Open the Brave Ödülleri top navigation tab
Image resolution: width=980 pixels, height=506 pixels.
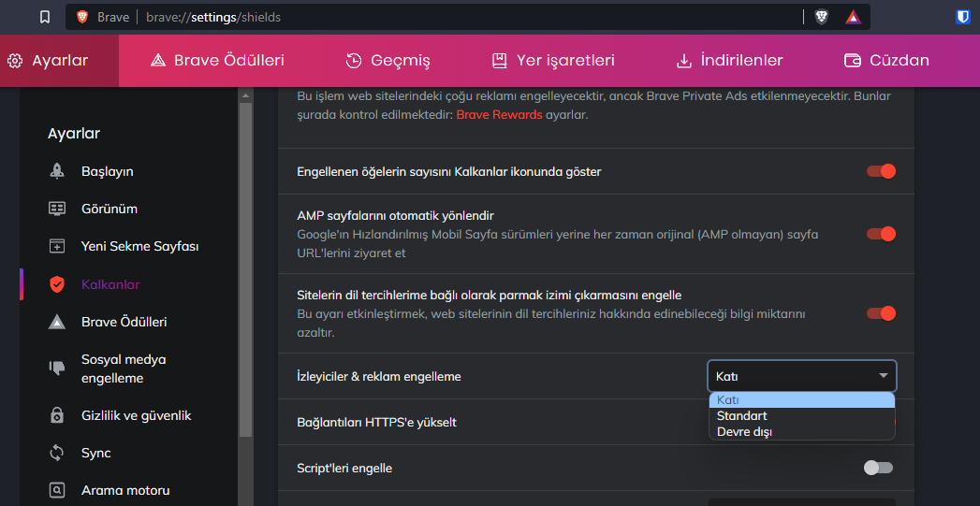coord(217,61)
